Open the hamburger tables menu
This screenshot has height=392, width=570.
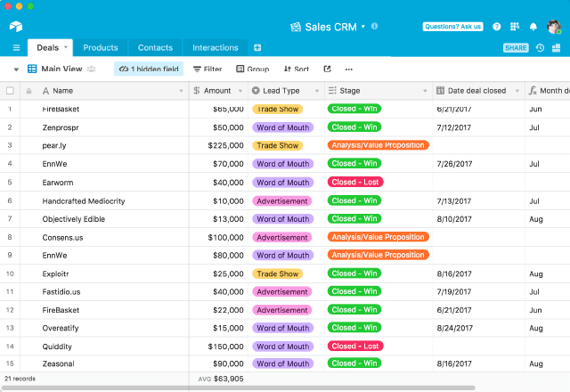pyautogui.click(x=16, y=47)
